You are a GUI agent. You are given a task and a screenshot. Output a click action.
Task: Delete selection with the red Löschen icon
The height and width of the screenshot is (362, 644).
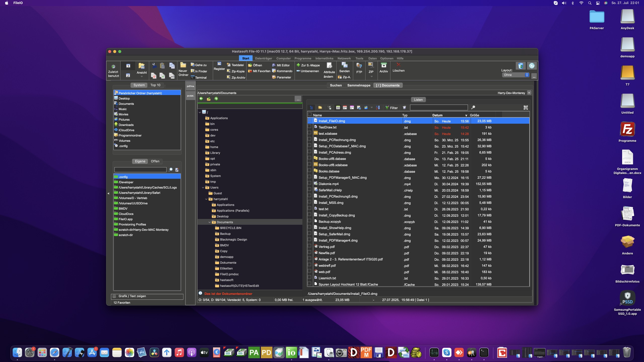pyautogui.click(x=398, y=67)
